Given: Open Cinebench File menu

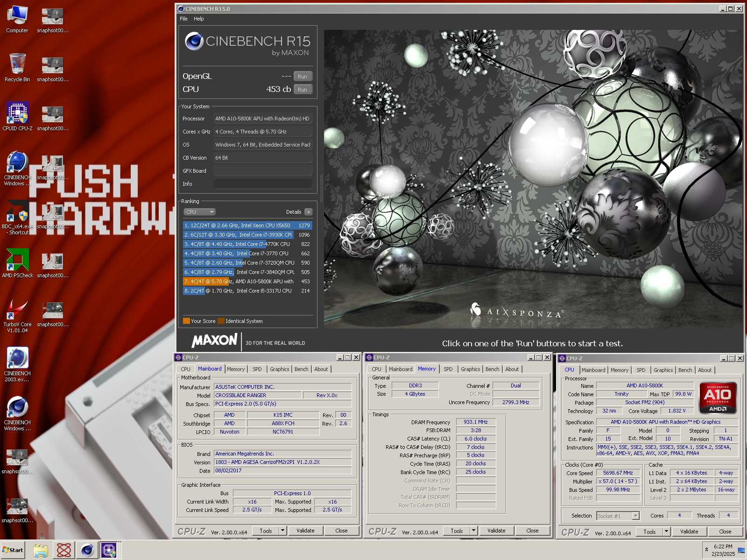Looking at the screenshot, I should point(183,19).
